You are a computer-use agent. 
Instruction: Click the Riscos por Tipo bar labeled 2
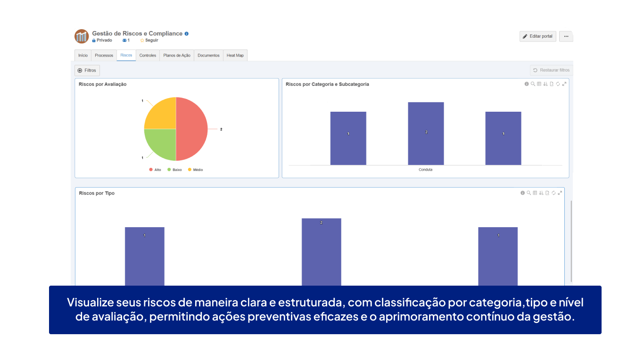click(322, 252)
